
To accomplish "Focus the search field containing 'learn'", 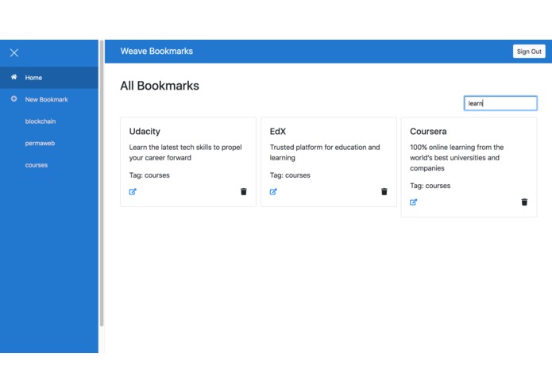I will pos(500,103).
